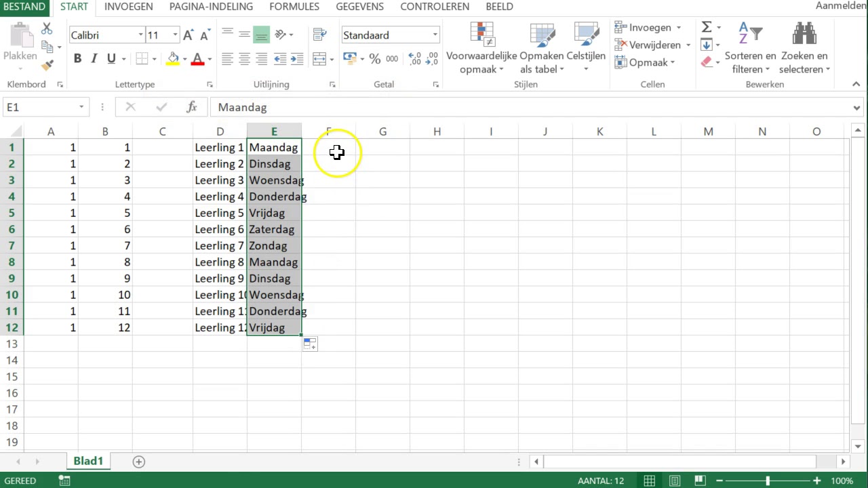868x488 pixels.
Task: Click Verwijderen cells button
Action: click(653, 45)
